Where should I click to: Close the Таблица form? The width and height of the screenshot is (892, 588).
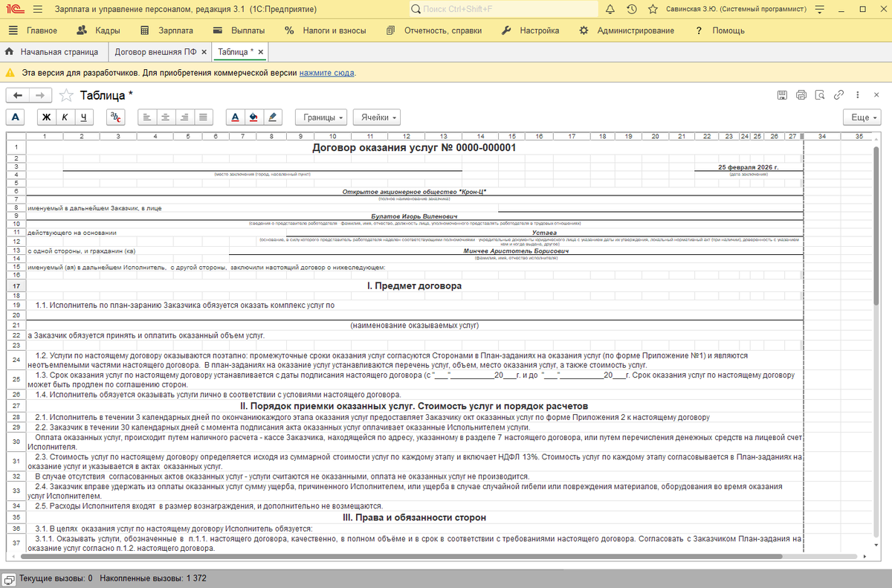(877, 95)
